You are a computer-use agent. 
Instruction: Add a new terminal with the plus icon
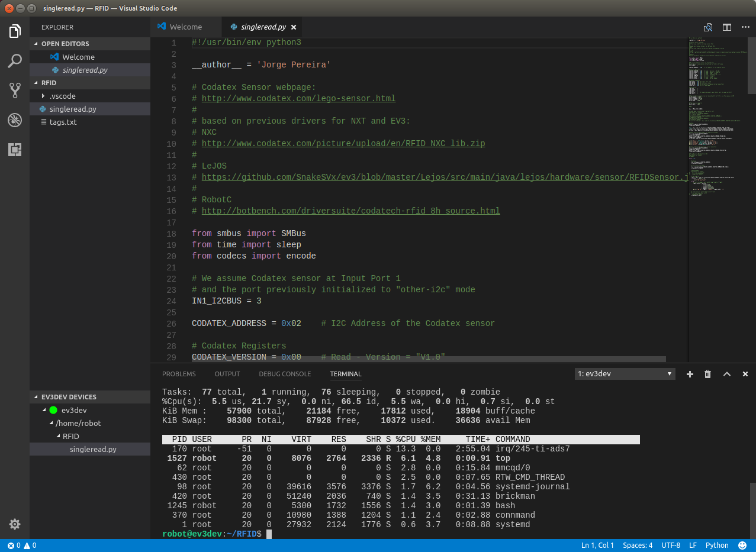click(x=689, y=374)
